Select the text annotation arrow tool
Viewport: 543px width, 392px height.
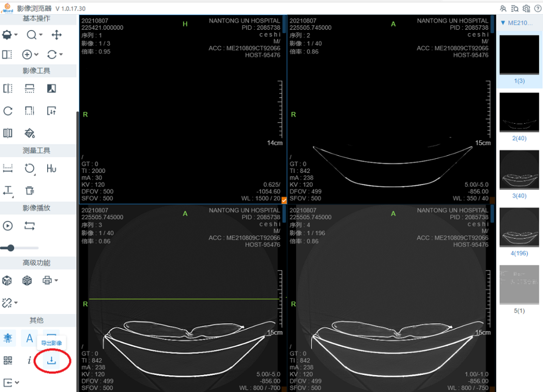click(x=8, y=191)
